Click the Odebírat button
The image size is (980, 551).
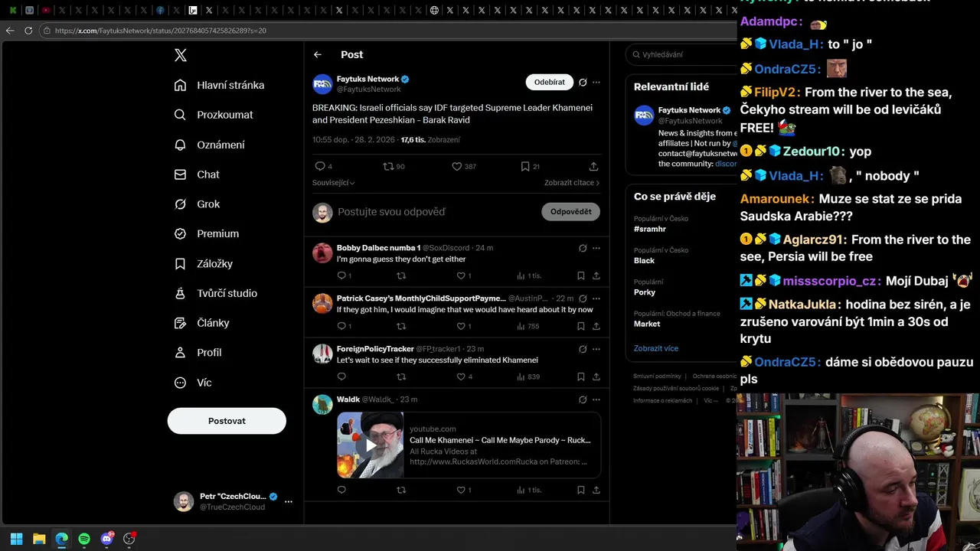550,82
